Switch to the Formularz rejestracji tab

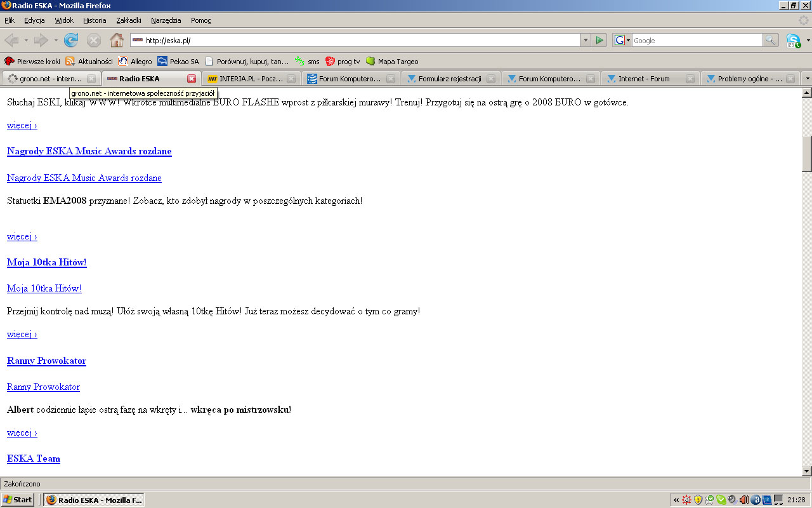pyautogui.click(x=450, y=79)
